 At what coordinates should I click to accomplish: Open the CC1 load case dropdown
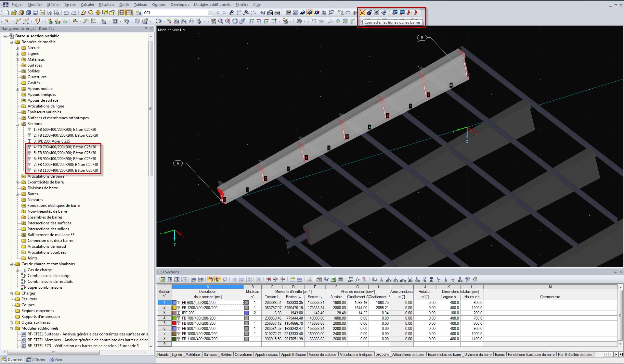click(x=211, y=13)
